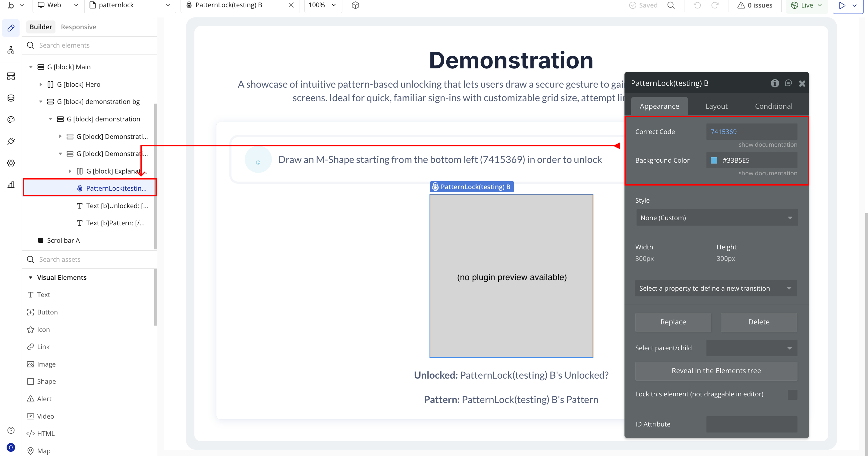Switch to the Layout tab
Screen dimensions: 868x456
pyautogui.click(x=716, y=106)
